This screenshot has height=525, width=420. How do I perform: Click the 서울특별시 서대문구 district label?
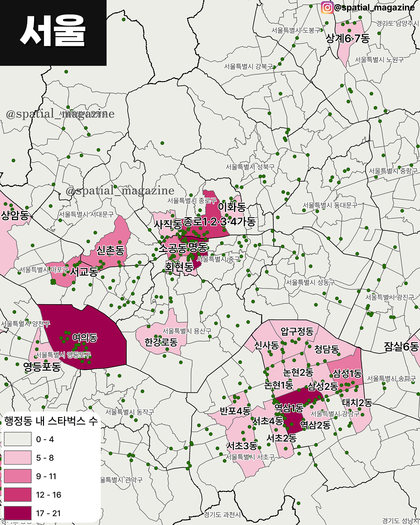86,214
